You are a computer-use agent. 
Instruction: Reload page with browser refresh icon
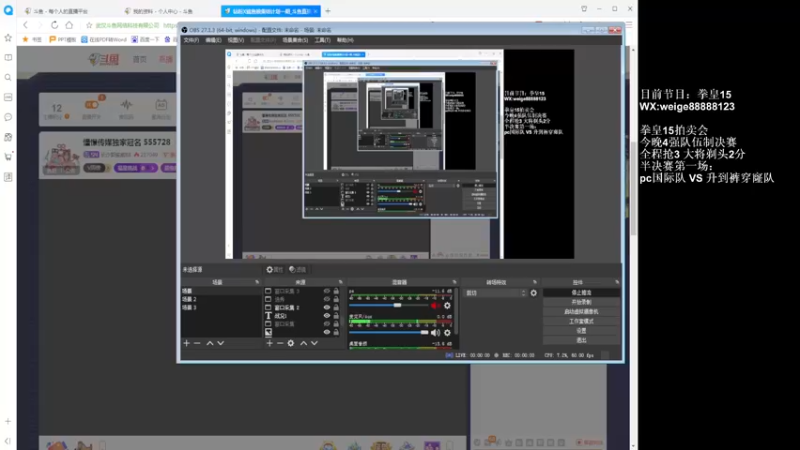(x=55, y=25)
